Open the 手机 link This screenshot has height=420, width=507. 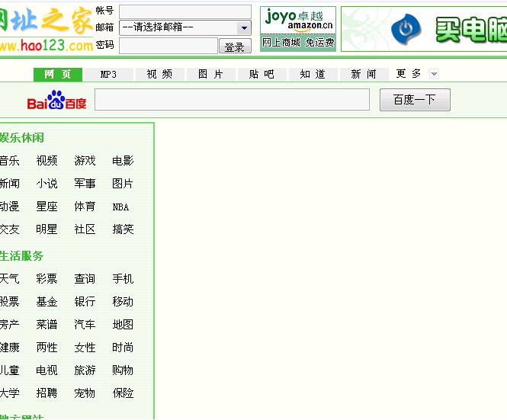(x=123, y=279)
